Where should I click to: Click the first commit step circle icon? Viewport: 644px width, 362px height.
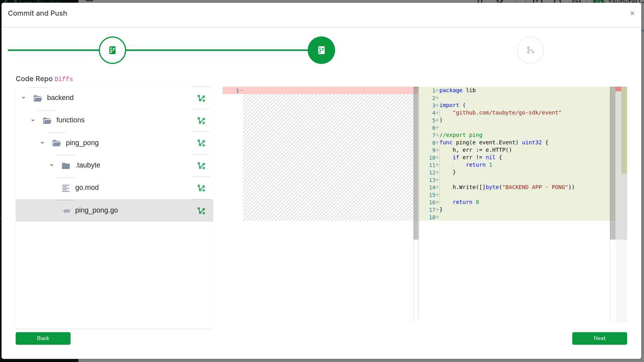pyautogui.click(x=112, y=50)
